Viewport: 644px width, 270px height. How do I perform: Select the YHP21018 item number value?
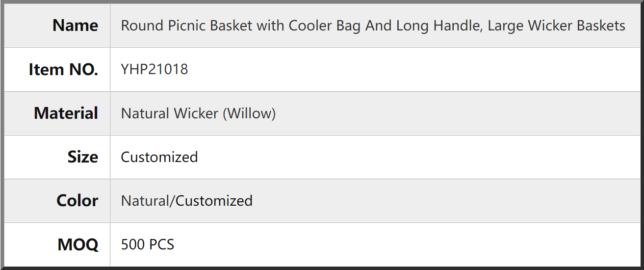[155, 69]
